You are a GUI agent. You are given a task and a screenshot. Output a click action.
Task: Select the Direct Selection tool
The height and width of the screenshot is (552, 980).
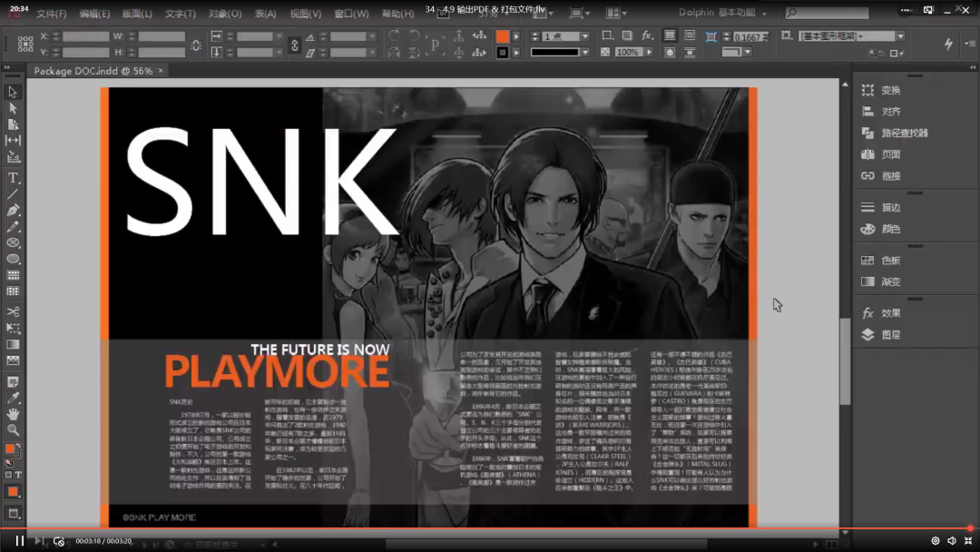[x=13, y=108]
